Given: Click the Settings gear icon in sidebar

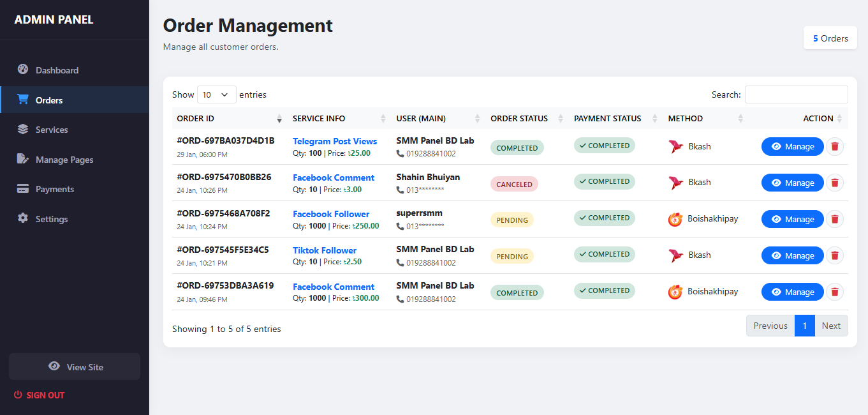Looking at the screenshot, I should 23,218.
